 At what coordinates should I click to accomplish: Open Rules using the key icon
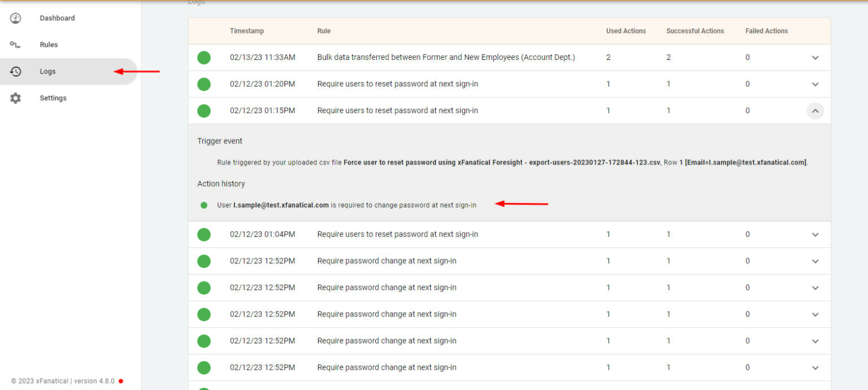pyautogui.click(x=15, y=44)
